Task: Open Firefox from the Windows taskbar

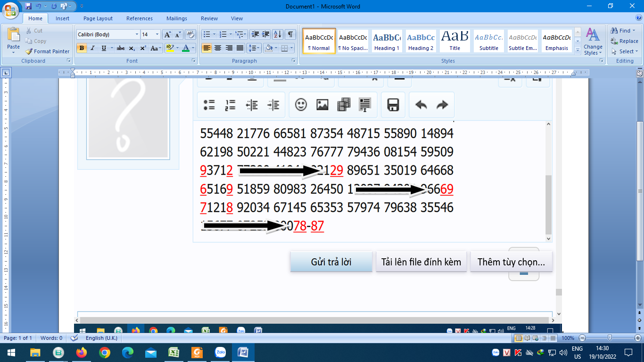Action: click(x=82, y=353)
